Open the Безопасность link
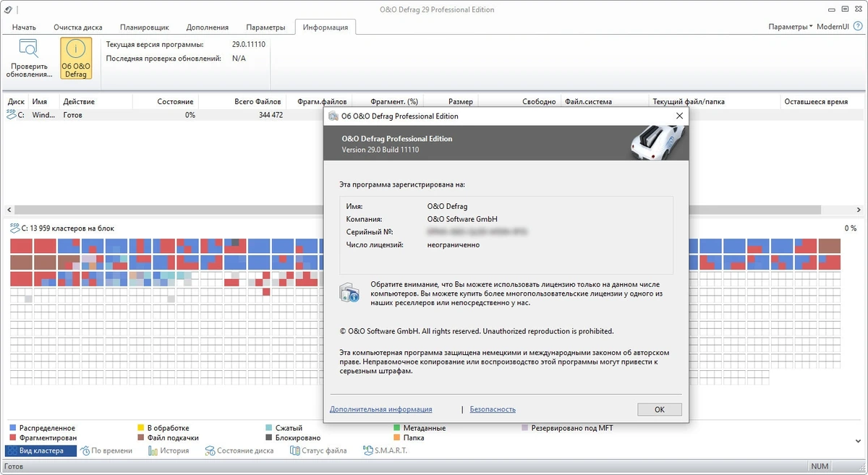Image resolution: width=868 pixels, height=475 pixels. [x=493, y=409]
